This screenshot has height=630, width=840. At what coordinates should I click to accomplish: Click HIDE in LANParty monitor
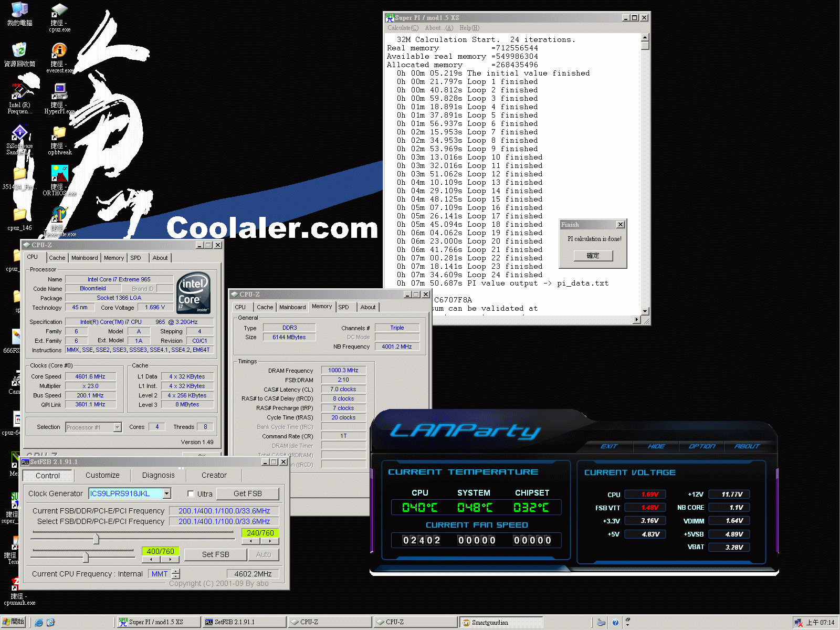[x=656, y=446]
